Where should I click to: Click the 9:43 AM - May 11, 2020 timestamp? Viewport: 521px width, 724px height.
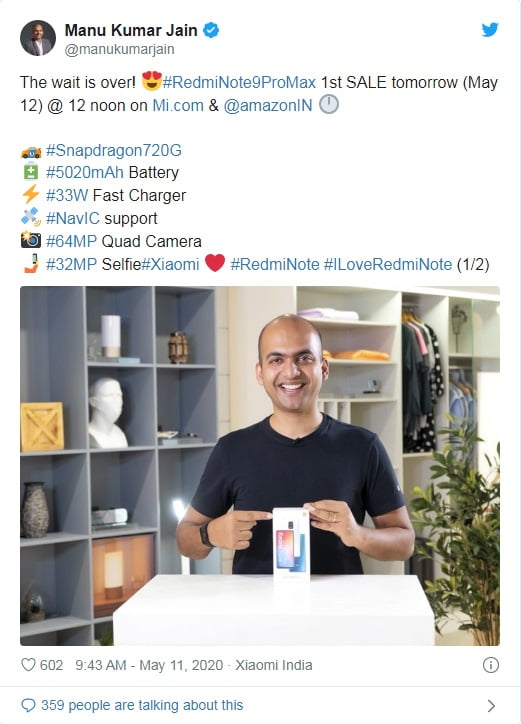pyautogui.click(x=149, y=665)
